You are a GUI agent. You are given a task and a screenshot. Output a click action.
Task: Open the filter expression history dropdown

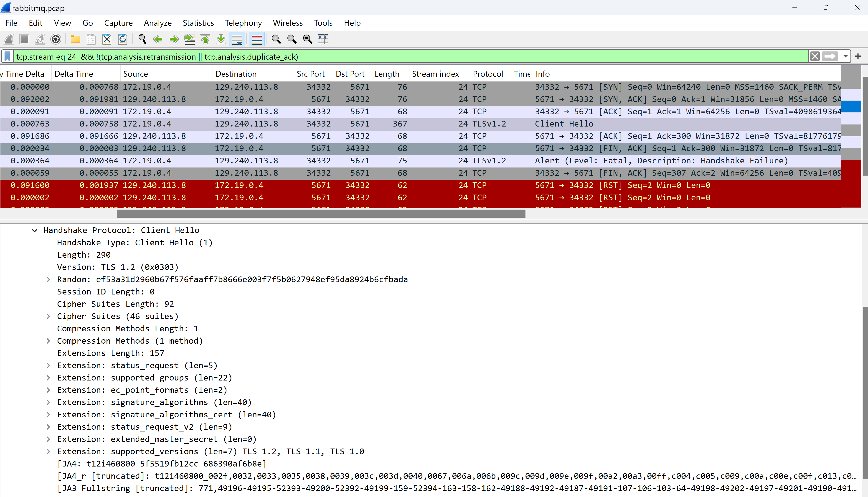(845, 56)
